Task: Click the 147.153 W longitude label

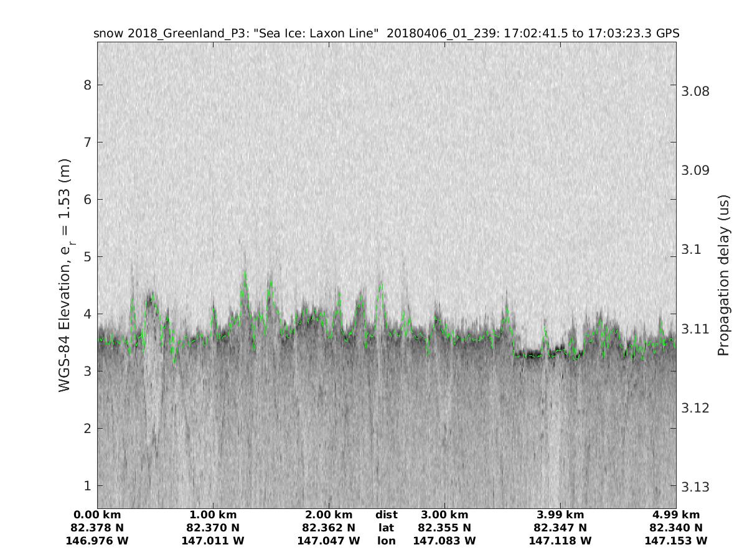Action: tap(676, 541)
